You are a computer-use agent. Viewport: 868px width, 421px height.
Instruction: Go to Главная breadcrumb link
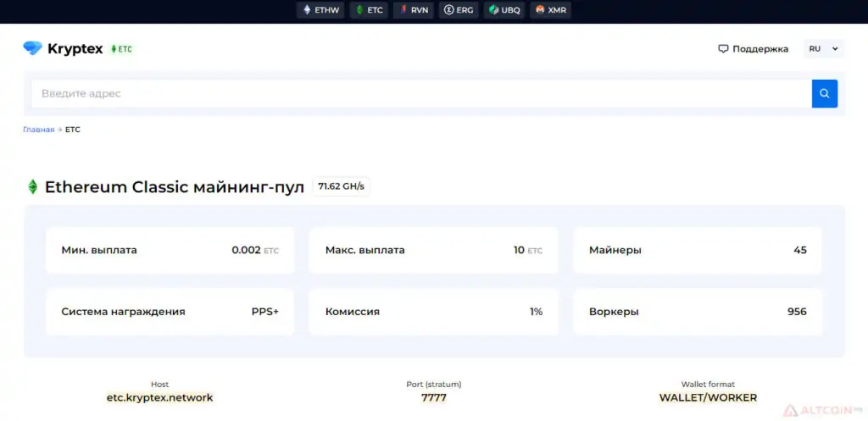tap(39, 130)
